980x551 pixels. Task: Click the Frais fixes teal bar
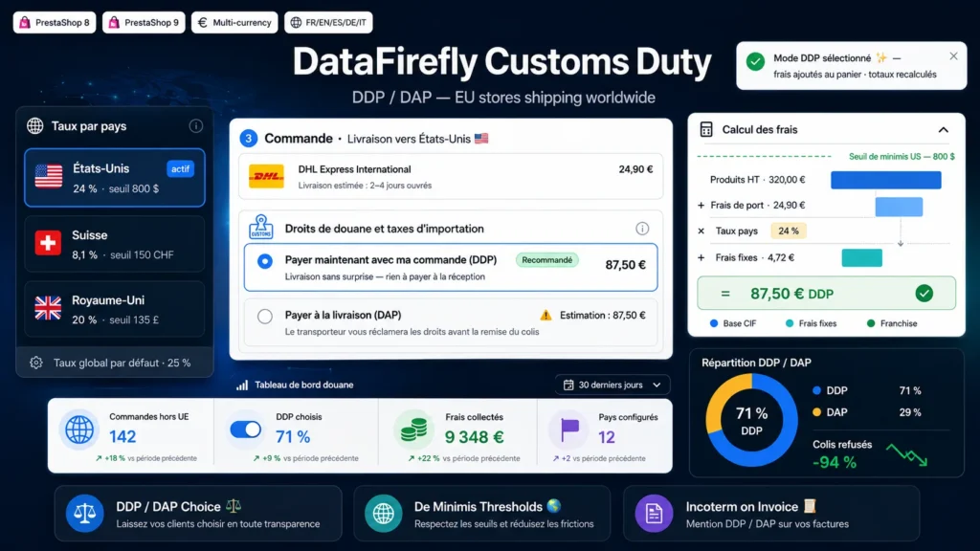862,257
